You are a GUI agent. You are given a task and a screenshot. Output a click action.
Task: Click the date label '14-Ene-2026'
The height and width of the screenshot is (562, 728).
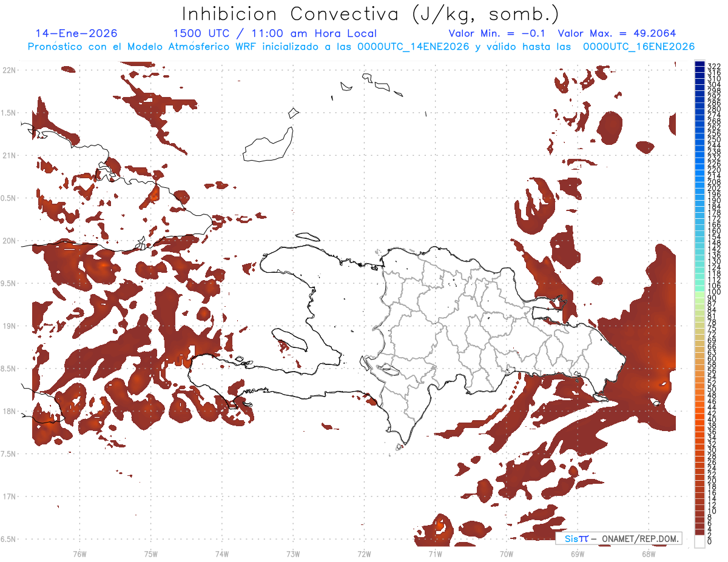(x=76, y=33)
